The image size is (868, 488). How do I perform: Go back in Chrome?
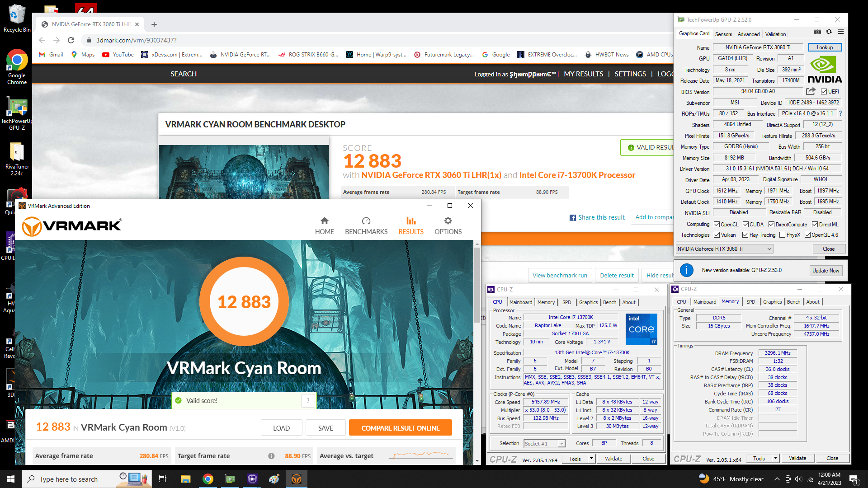pyautogui.click(x=42, y=40)
